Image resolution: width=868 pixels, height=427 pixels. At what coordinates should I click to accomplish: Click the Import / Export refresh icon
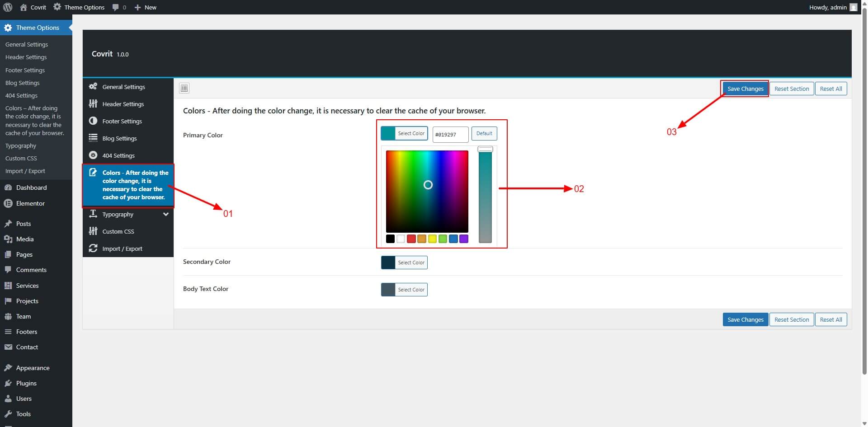click(x=93, y=249)
